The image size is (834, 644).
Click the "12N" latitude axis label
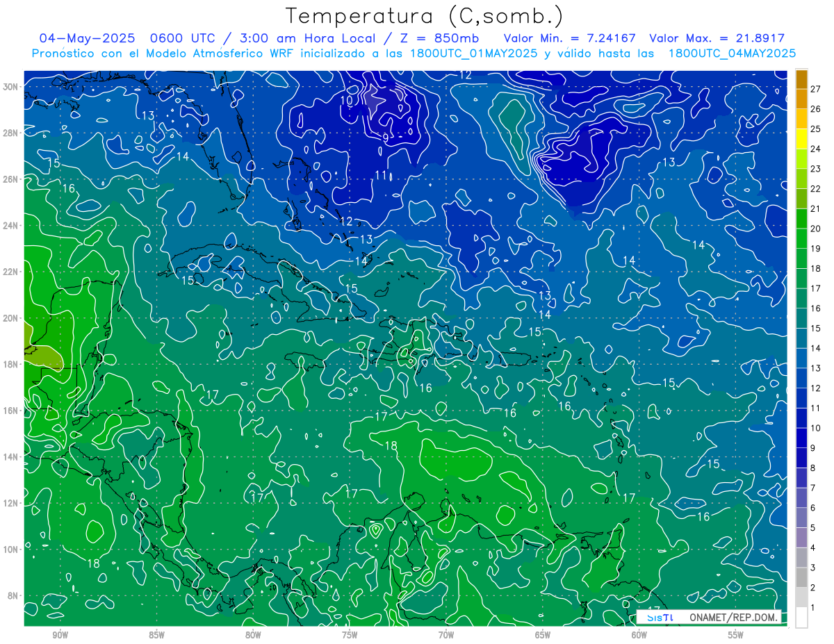(10, 503)
